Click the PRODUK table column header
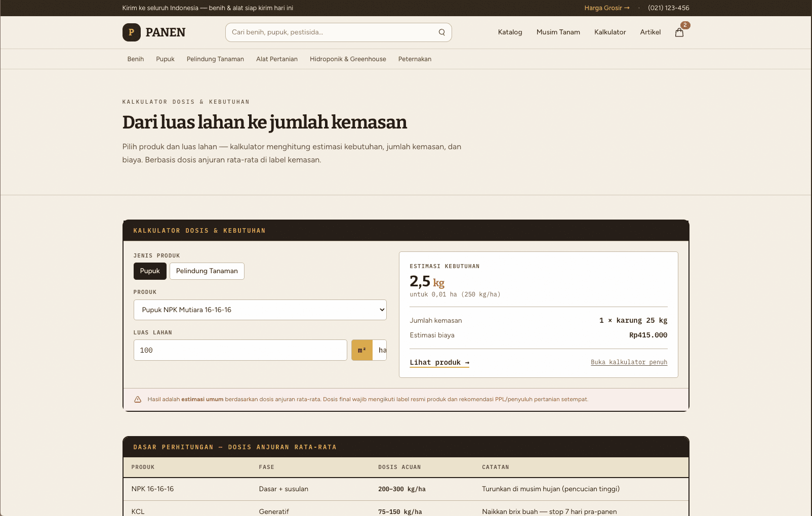 (x=143, y=467)
